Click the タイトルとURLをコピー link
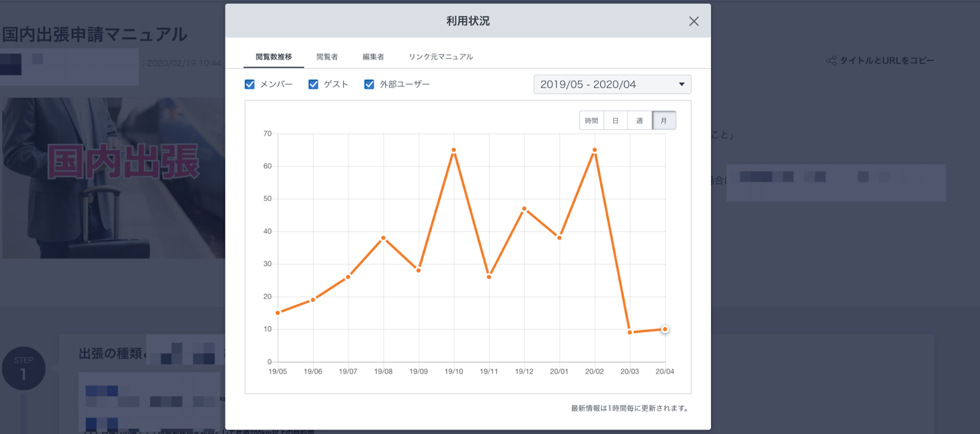The height and width of the screenshot is (434, 980). pyautogui.click(x=886, y=61)
